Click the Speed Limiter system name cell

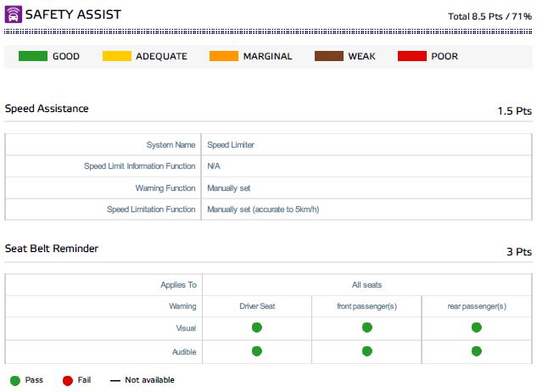pos(231,145)
